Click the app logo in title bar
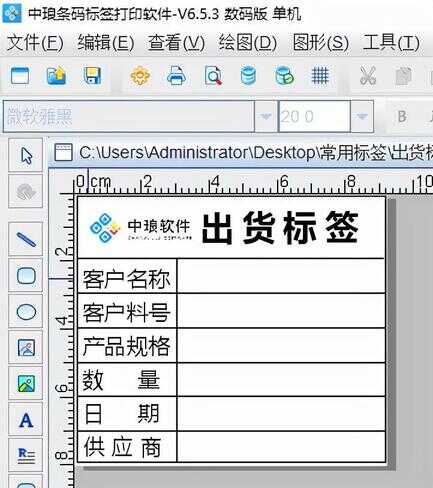 pos(12,13)
